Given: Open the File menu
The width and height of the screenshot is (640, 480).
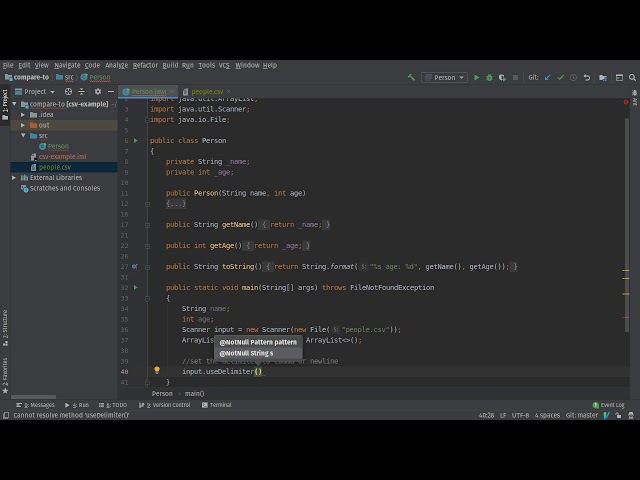Looking at the screenshot, I should tap(8, 65).
